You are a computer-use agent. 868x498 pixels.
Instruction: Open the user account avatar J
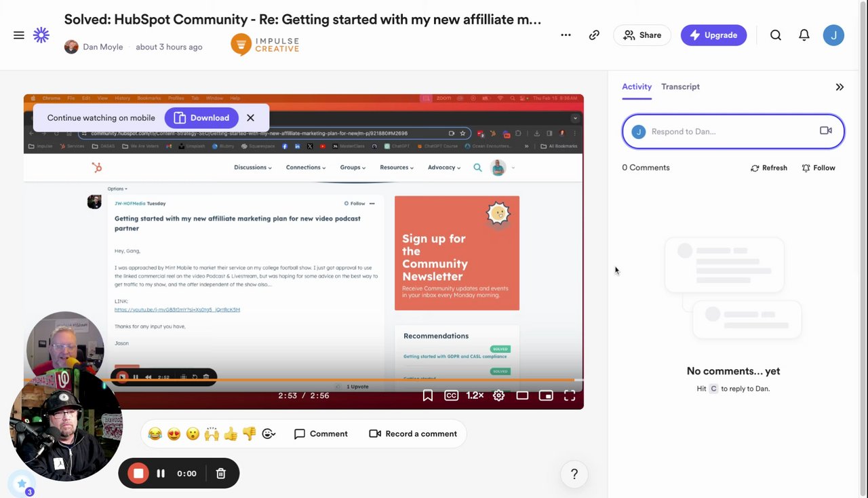coord(833,35)
